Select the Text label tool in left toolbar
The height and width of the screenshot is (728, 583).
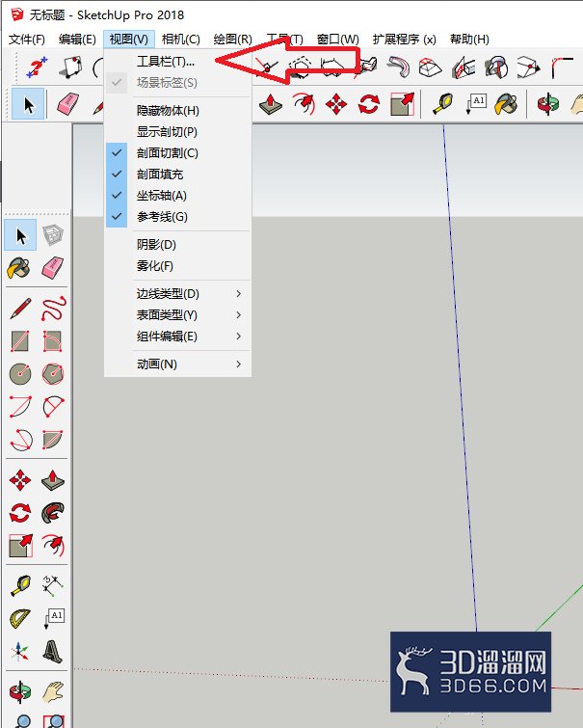54,619
